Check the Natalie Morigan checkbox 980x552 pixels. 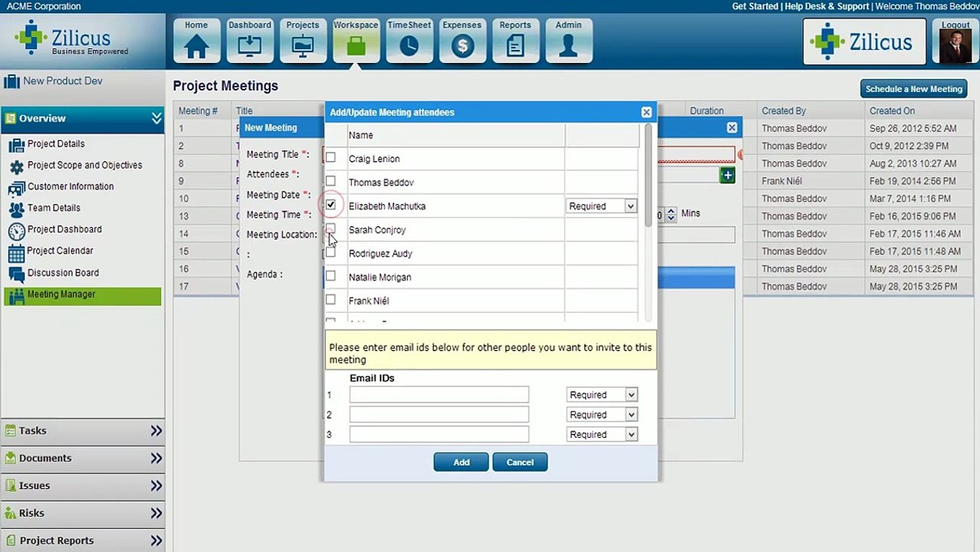point(331,277)
